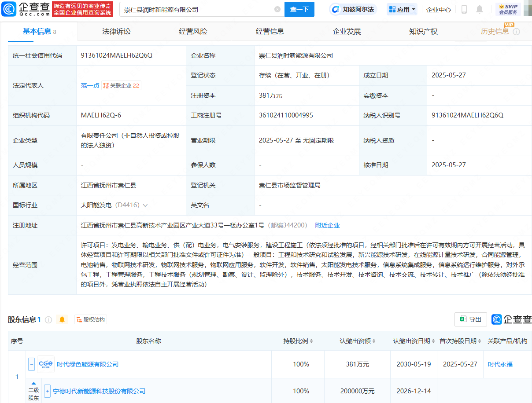Expand the 应用 apps dropdown

(402, 9)
